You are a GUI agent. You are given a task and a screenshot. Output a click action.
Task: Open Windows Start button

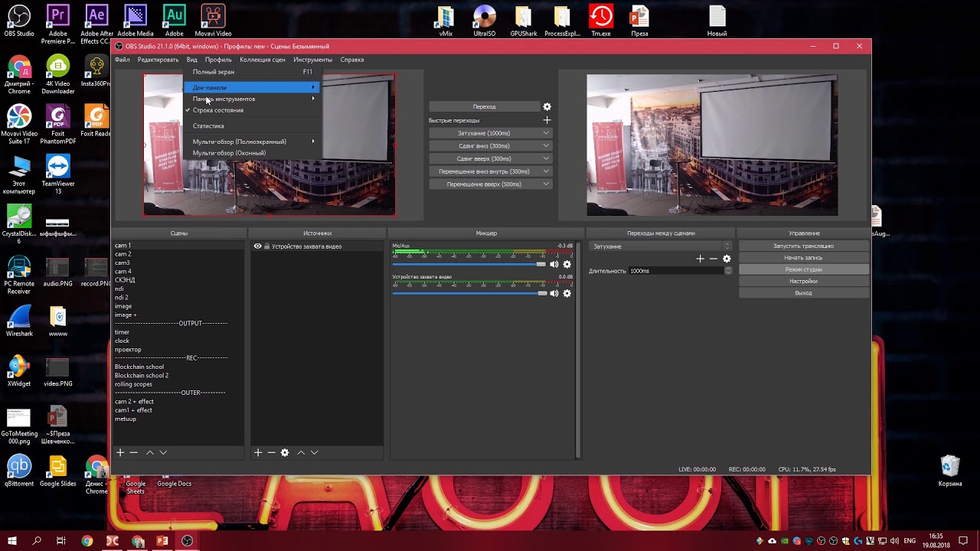[12, 540]
